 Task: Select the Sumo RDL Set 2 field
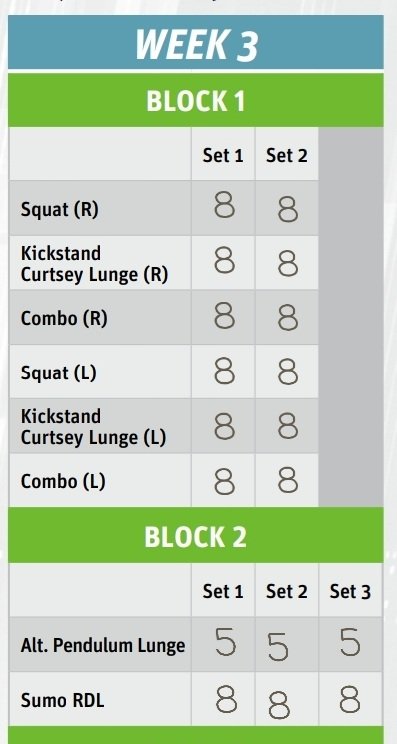coord(287,699)
